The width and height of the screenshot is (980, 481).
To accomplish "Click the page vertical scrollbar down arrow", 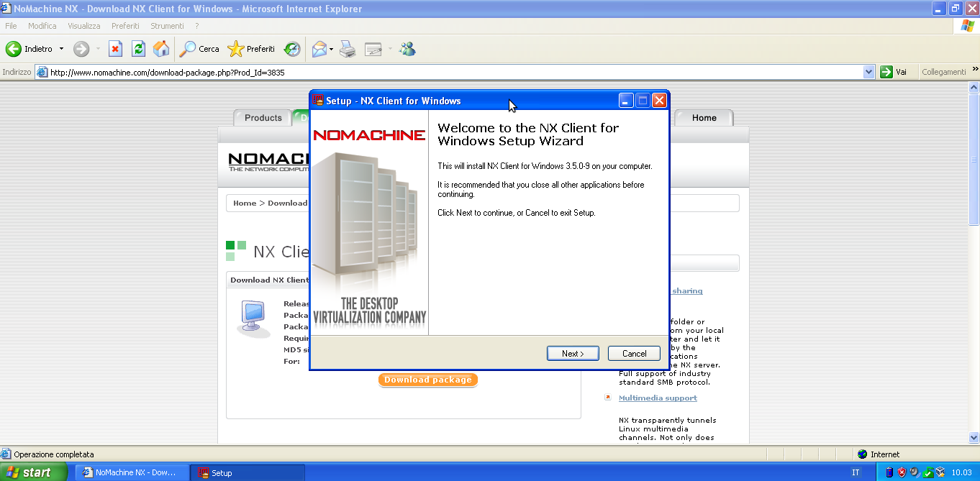I will tap(974, 436).
